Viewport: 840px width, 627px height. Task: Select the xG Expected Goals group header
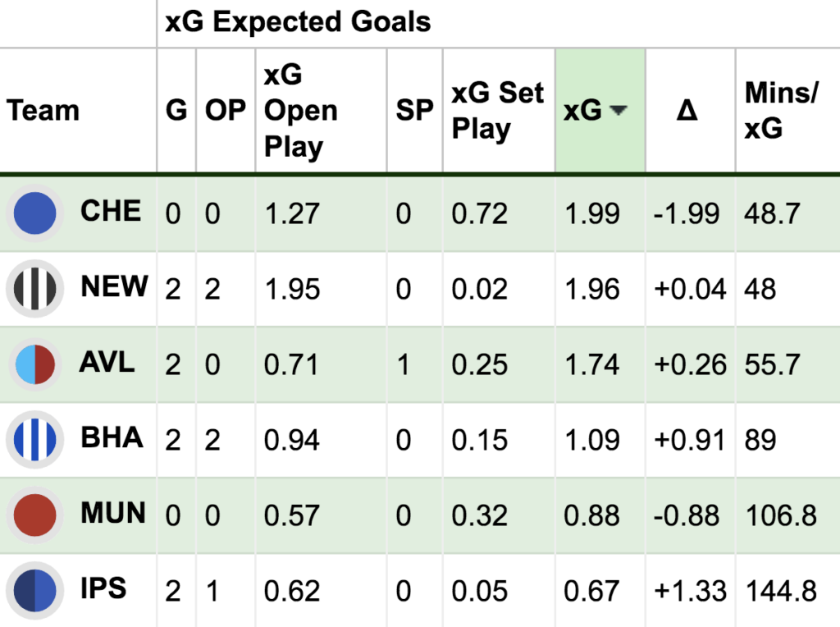(x=298, y=22)
